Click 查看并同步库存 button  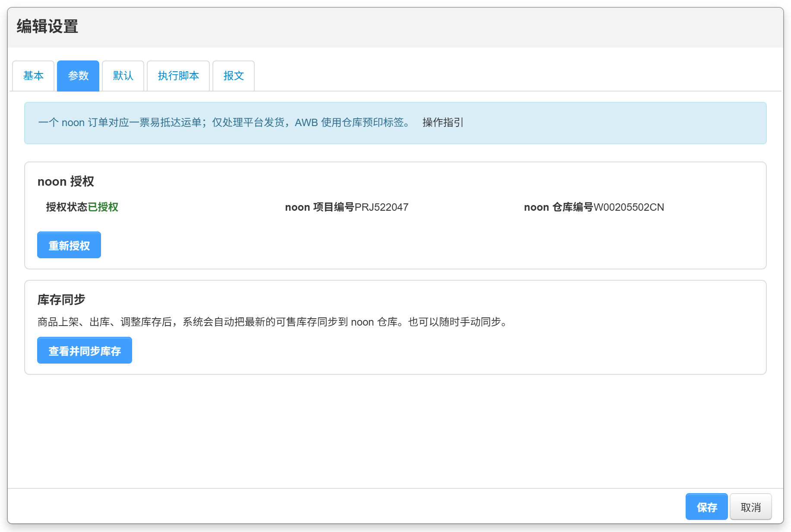pos(85,351)
